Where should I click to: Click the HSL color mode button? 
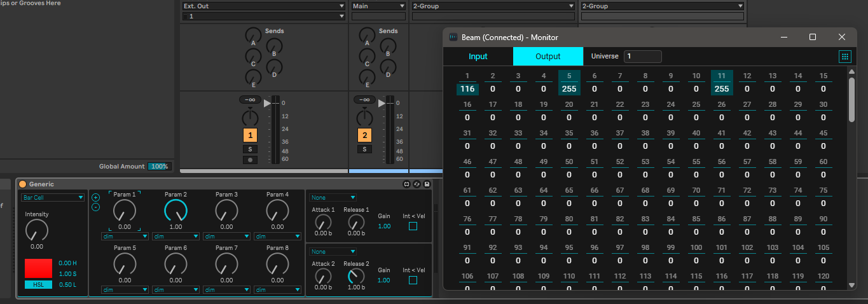(x=38, y=285)
